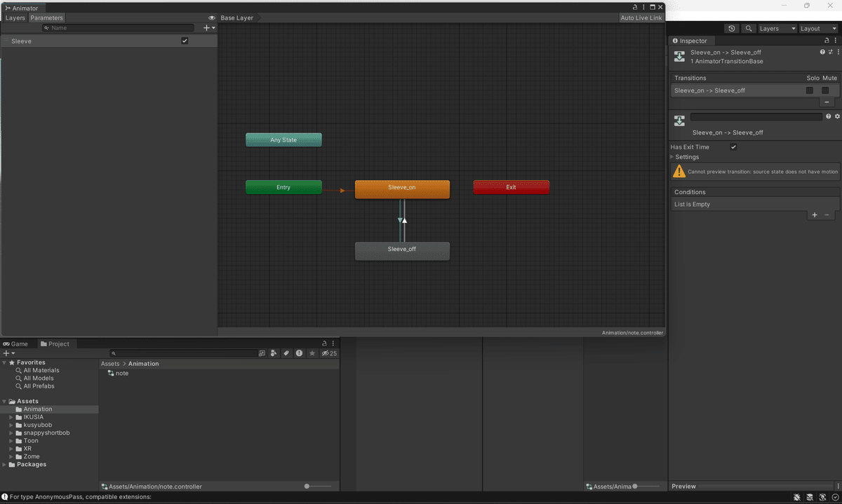
Task: Open search by label filter in Project toolbar
Action: (286, 353)
